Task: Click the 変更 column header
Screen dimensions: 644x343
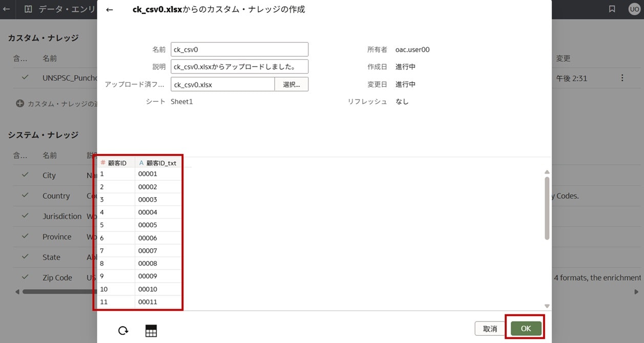Action: (x=564, y=58)
